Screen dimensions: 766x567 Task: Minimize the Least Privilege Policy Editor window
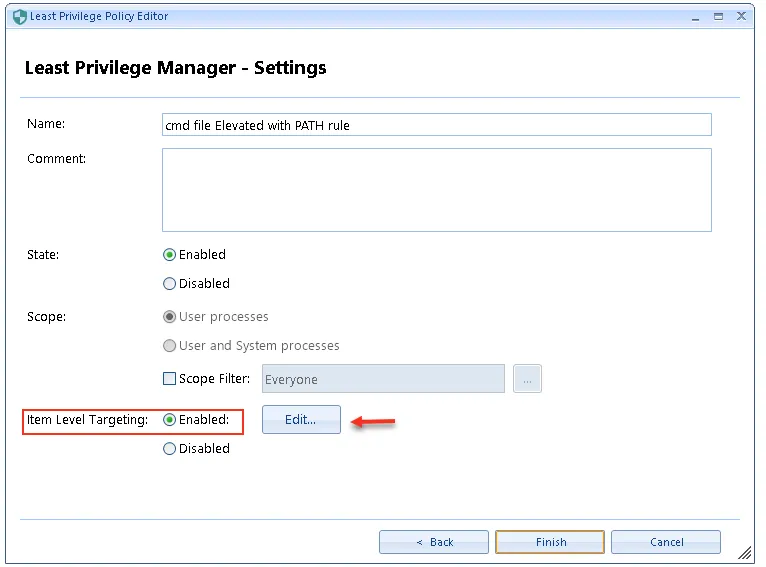click(x=696, y=16)
